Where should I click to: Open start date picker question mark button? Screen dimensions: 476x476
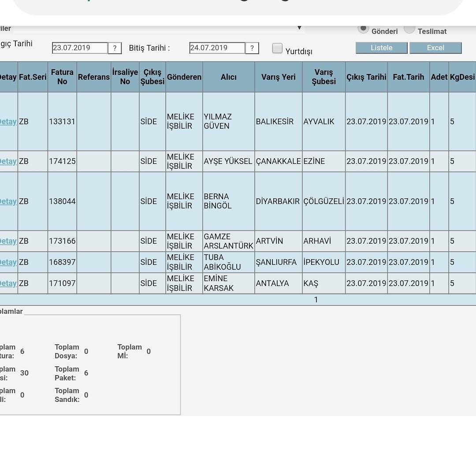coord(115,48)
